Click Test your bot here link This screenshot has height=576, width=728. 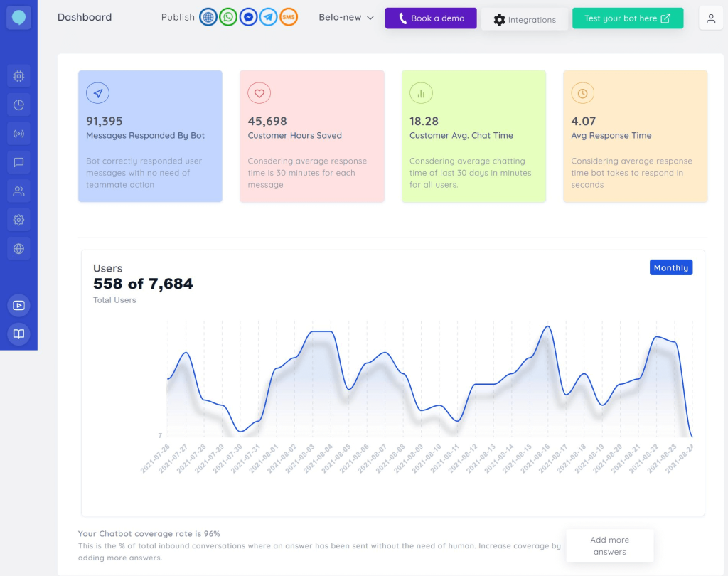click(627, 18)
